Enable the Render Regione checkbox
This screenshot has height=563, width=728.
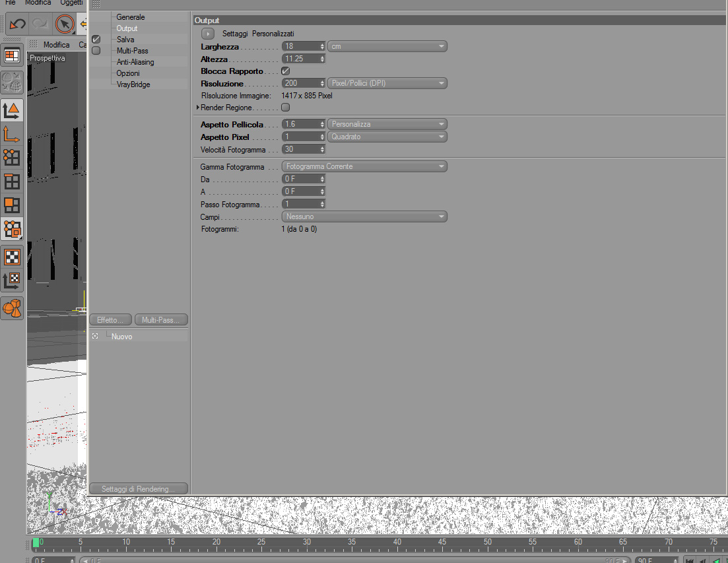coord(286,107)
